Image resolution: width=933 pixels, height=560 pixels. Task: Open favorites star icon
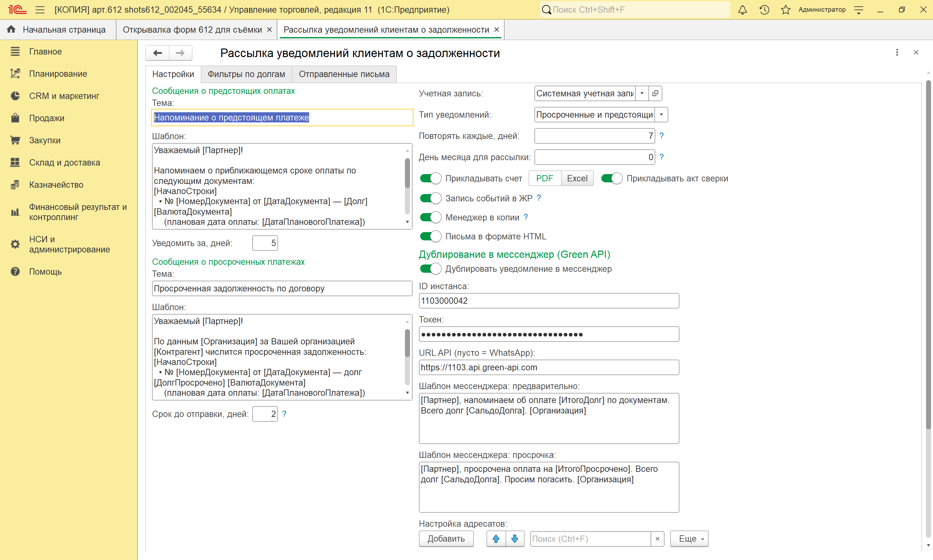point(786,10)
